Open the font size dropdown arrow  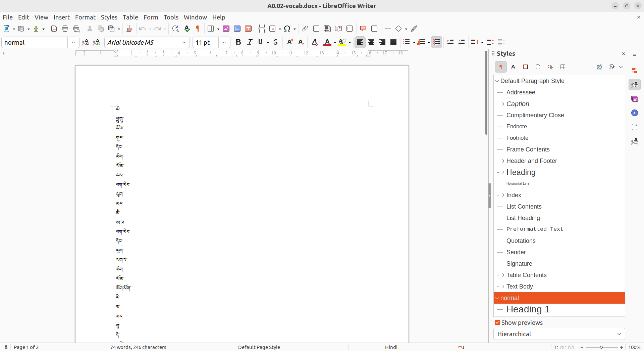224,42
